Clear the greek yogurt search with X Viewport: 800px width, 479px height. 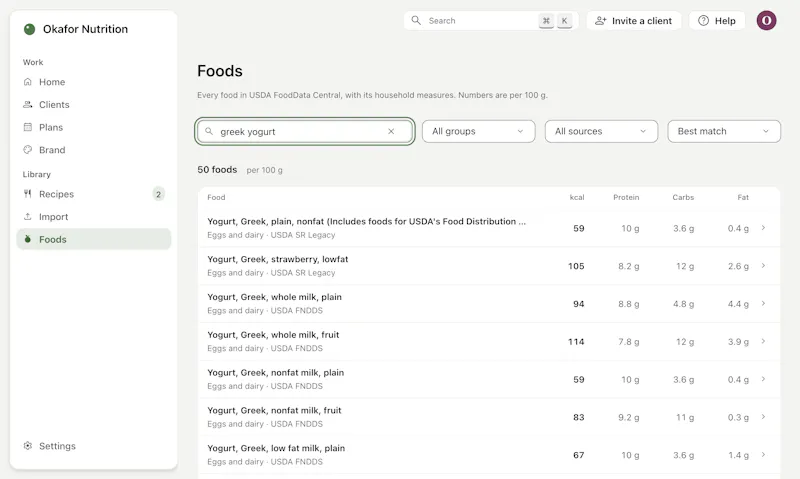click(391, 131)
